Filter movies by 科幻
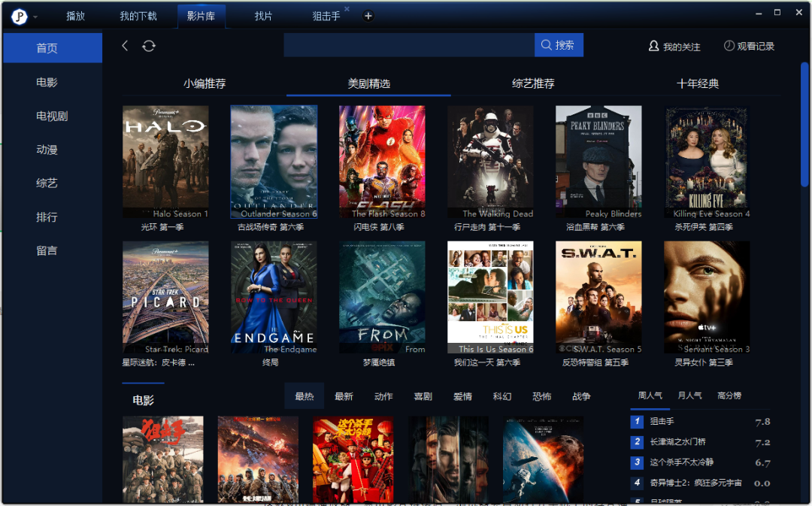 [x=502, y=396]
